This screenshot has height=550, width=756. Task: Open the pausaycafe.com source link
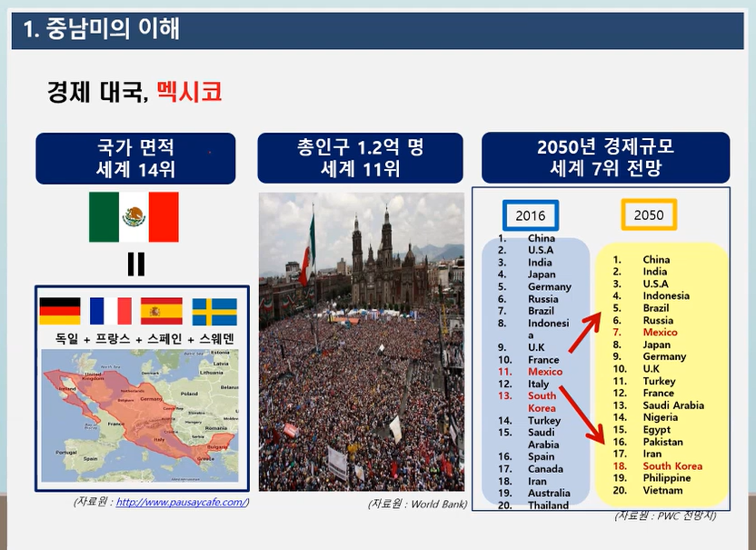[182, 502]
